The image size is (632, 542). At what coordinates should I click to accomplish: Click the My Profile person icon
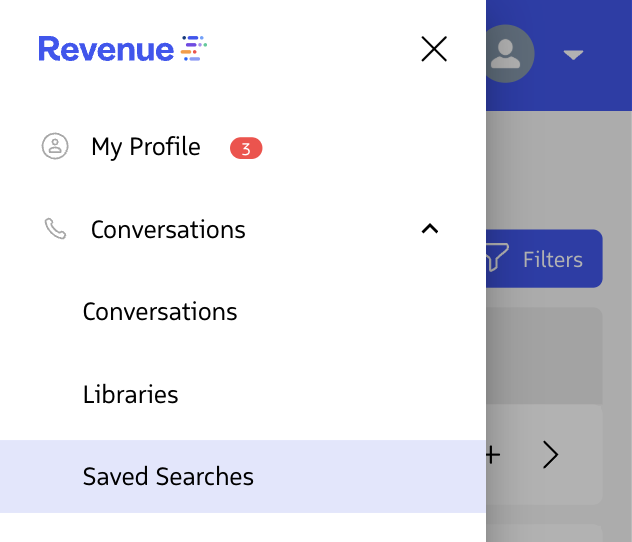55,146
